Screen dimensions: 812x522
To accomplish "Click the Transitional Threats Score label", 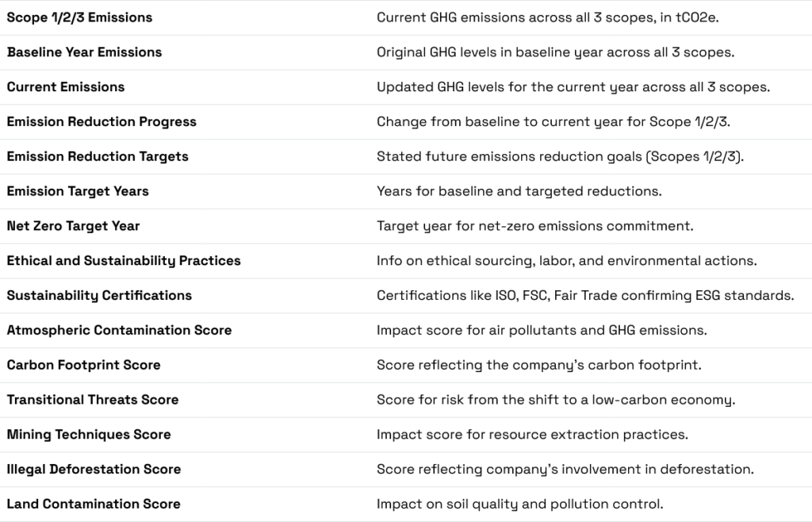I will pos(92,400).
